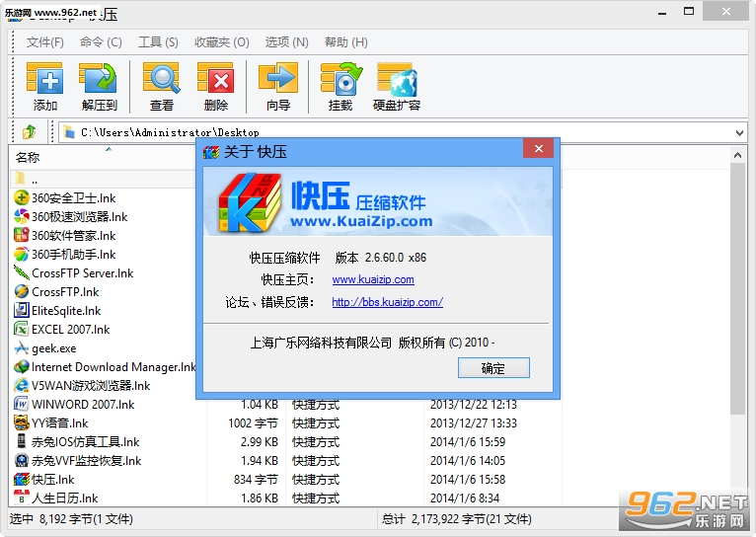Click the 360手机助手.lnk file icon
756x537 pixels.
coord(21,254)
